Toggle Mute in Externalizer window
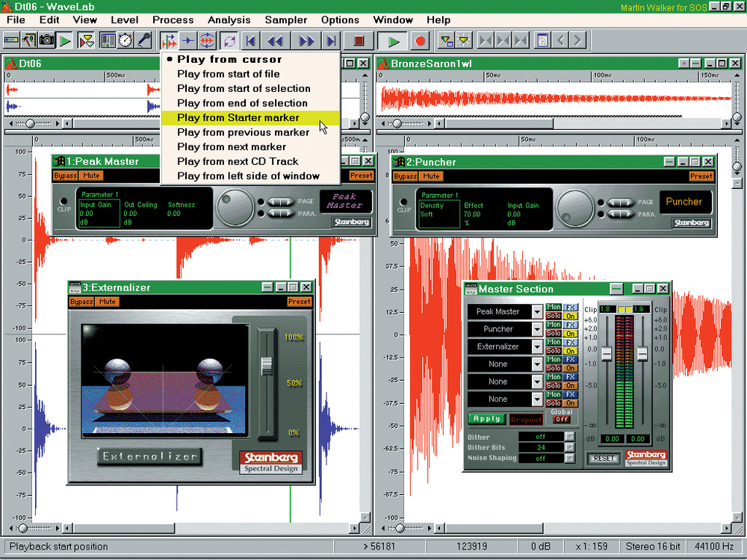 [x=107, y=302]
